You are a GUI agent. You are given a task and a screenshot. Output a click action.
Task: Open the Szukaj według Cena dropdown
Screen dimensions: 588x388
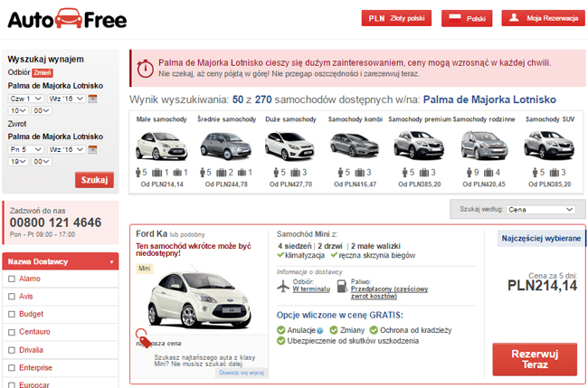[x=540, y=210]
